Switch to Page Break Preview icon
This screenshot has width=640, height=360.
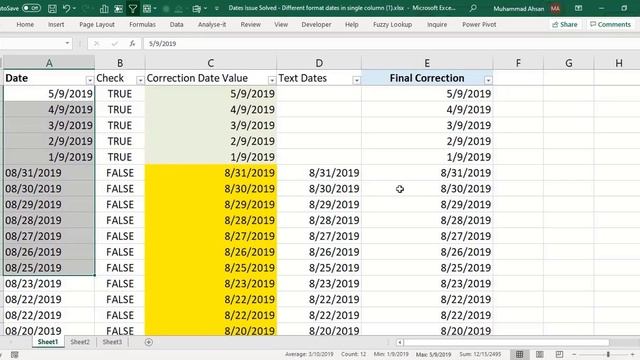pyautogui.click(x=560, y=354)
